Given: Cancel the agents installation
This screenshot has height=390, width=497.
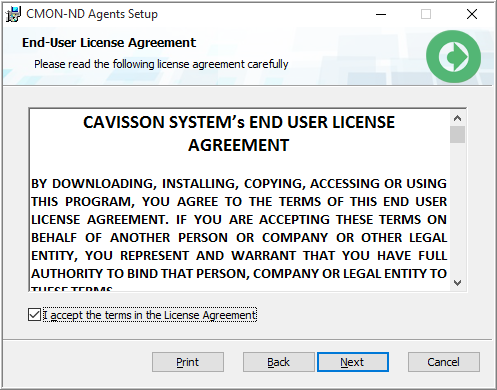Looking at the screenshot, I should click(x=444, y=362).
